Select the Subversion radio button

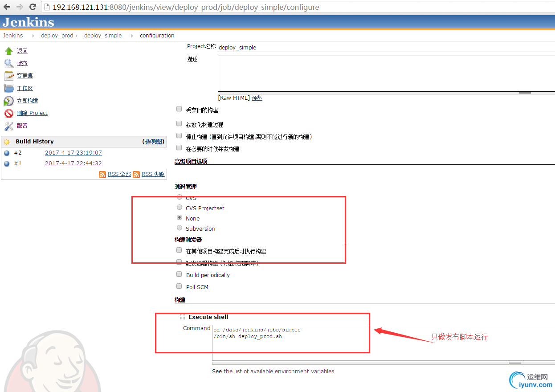(180, 228)
